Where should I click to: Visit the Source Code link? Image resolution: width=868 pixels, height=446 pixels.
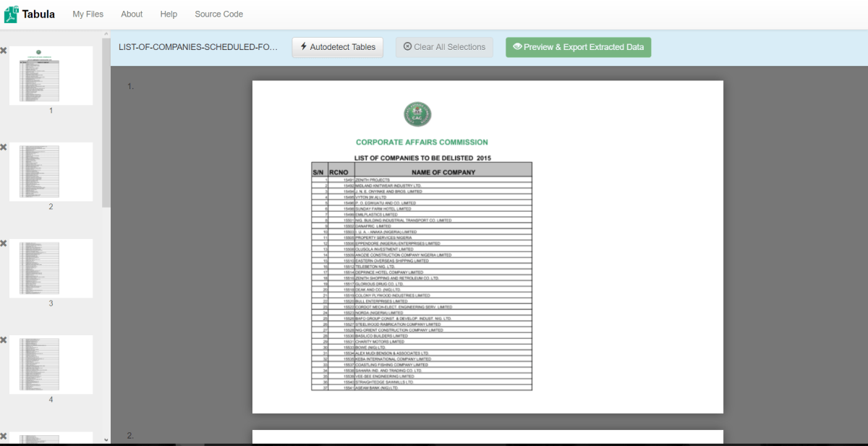218,14
